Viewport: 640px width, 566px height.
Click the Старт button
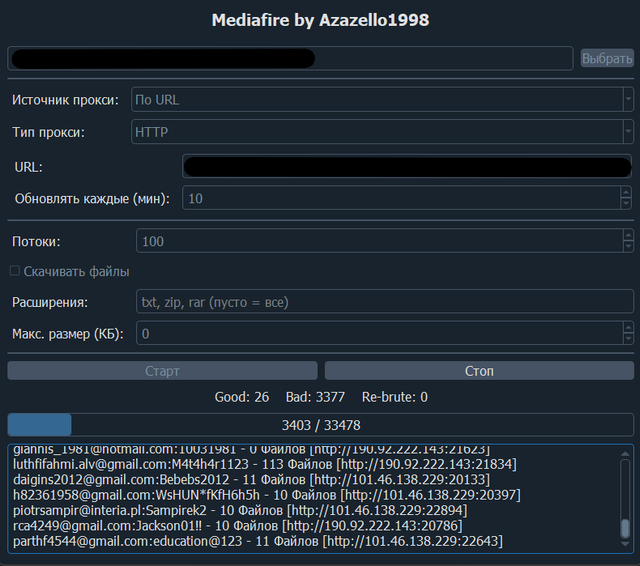pyautogui.click(x=162, y=371)
